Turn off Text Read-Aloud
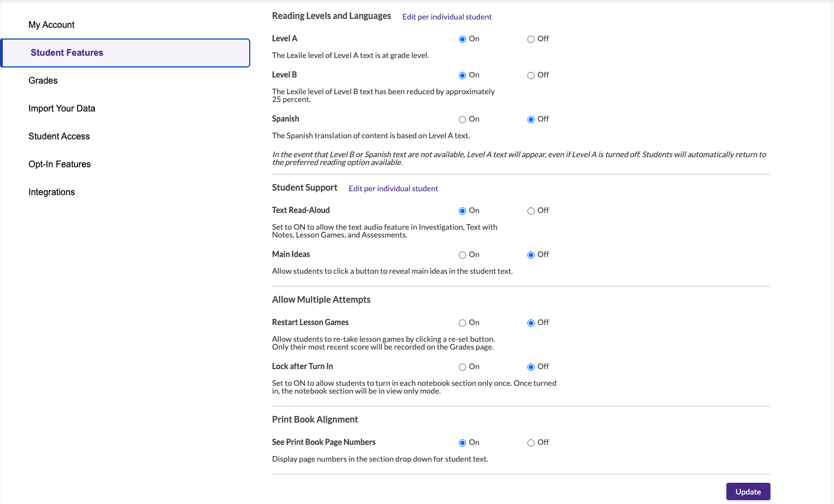This screenshot has width=834, height=504. tap(531, 211)
